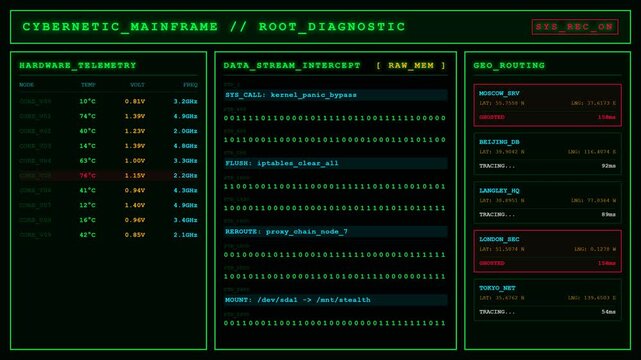Select the 1.23V voltage value
The width and height of the screenshot is (641, 360).
pyautogui.click(x=135, y=131)
